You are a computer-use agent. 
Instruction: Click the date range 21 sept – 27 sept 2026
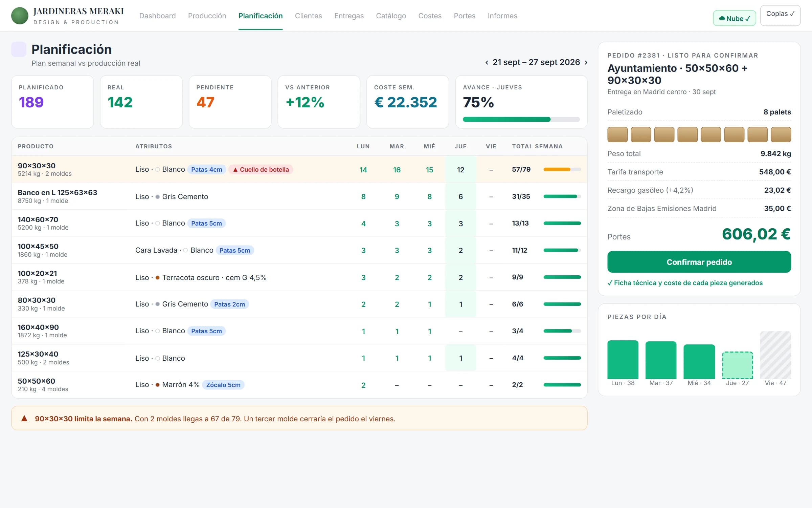[x=536, y=62]
